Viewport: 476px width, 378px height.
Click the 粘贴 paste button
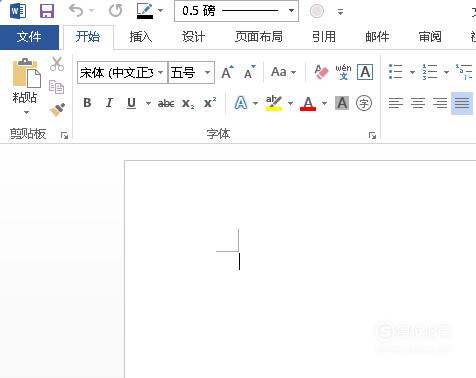[x=25, y=86]
